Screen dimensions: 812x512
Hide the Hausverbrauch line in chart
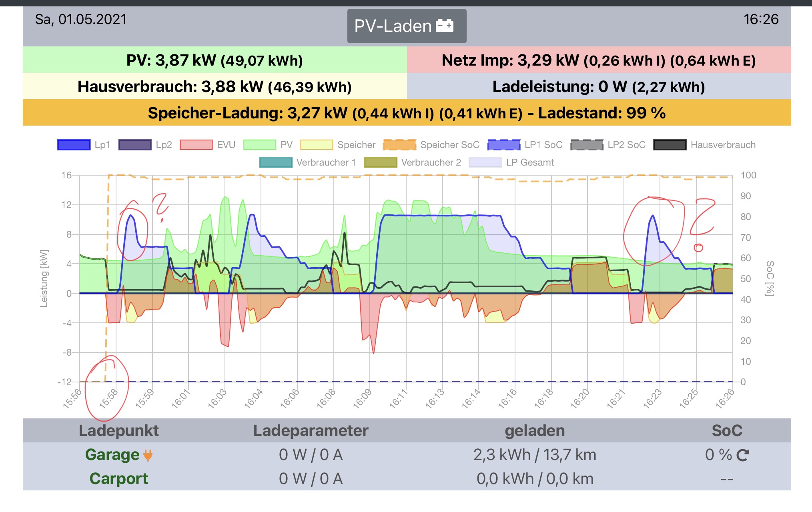coord(670,145)
